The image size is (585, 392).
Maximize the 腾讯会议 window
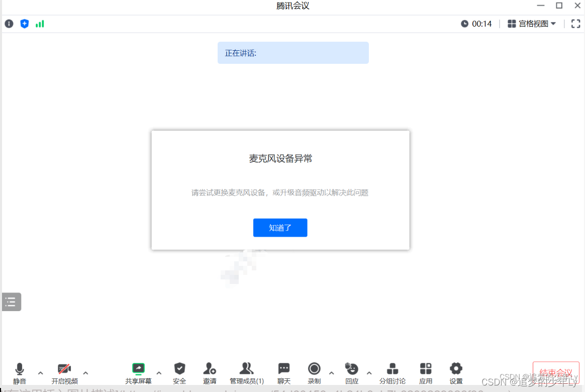[559, 6]
